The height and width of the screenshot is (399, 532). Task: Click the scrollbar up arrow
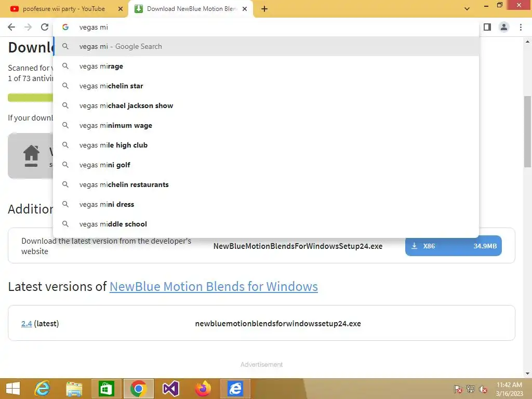coord(527,42)
